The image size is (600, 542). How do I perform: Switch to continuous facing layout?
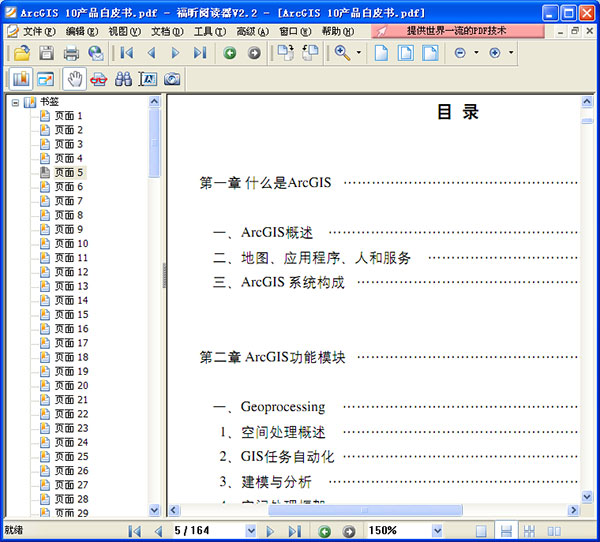click(x=530, y=531)
